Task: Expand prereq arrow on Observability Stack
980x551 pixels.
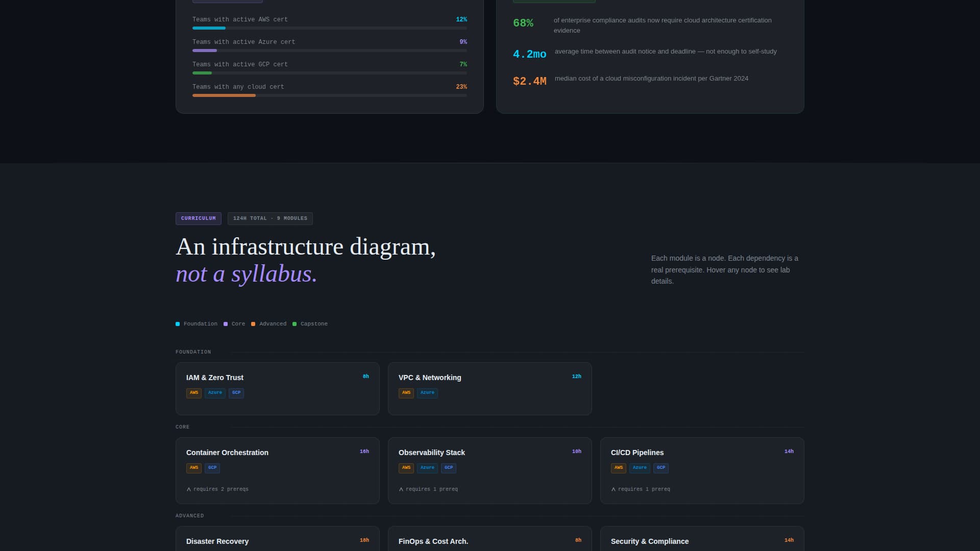Action: tap(401, 489)
